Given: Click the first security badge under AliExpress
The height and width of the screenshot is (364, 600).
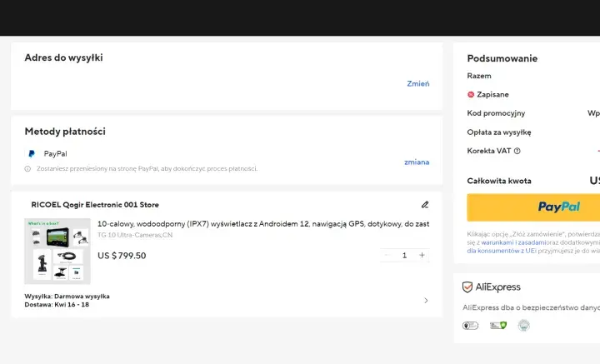Looking at the screenshot, I should point(470,326).
